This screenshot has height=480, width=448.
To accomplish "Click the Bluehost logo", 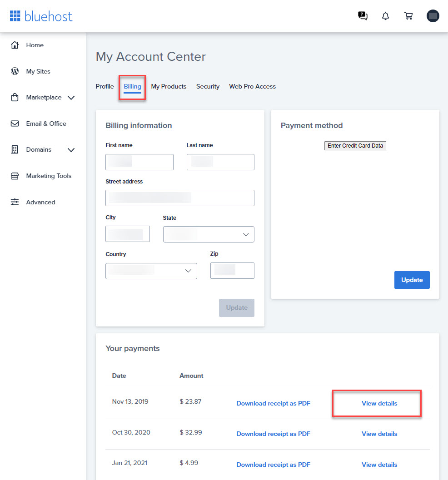I will point(41,16).
